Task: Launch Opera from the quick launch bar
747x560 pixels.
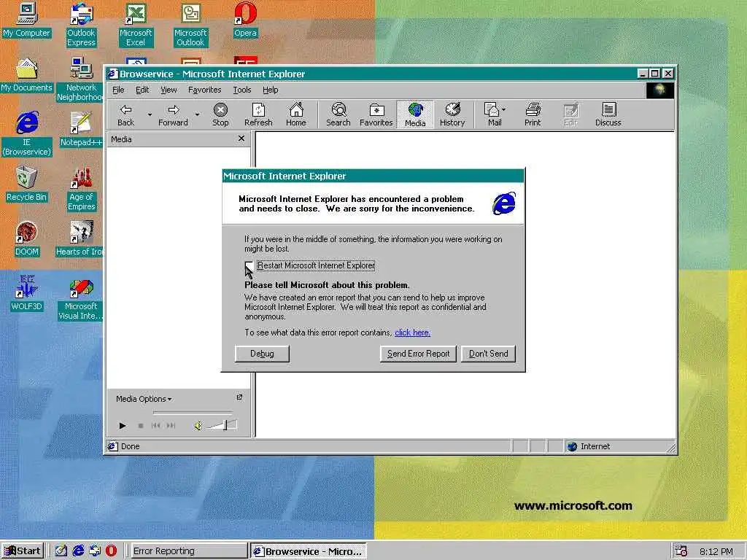Action: tap(111, 551)
